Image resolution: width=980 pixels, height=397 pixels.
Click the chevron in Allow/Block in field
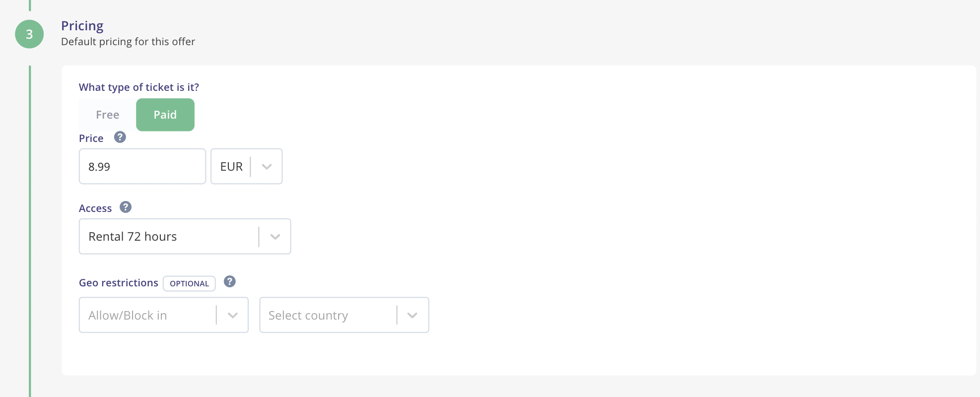[x=232, y=315]
